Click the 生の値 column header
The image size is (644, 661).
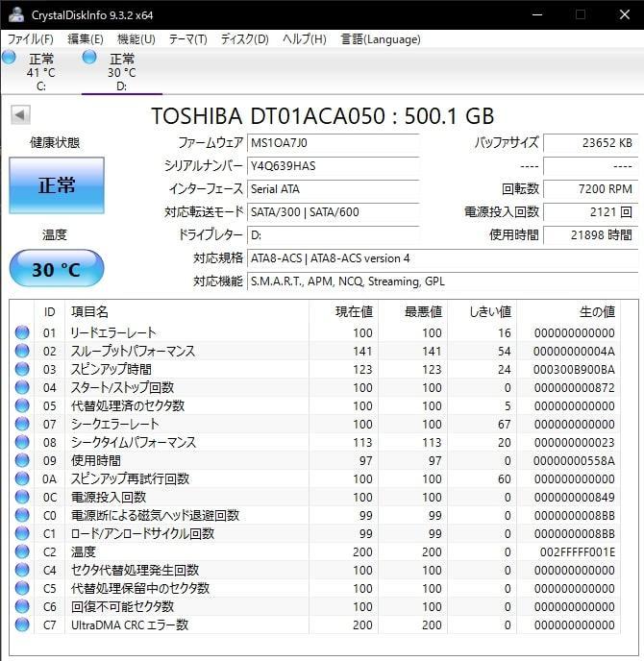(x=568, y=312)
